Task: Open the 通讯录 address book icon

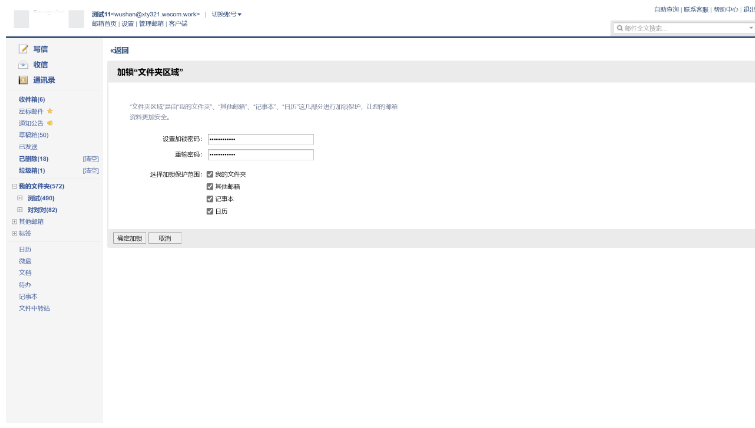Action: 24,79
